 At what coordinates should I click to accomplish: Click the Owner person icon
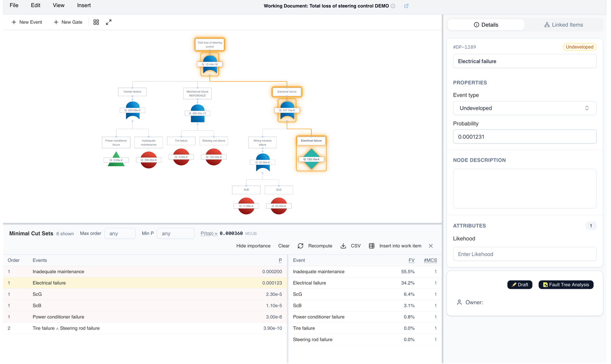459,302
